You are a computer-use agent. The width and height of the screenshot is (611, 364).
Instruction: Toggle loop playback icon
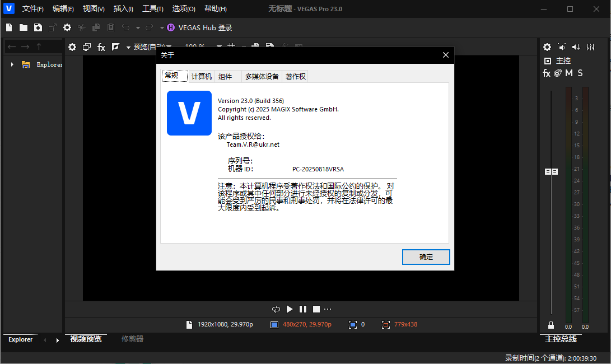(x=276, y=309)
